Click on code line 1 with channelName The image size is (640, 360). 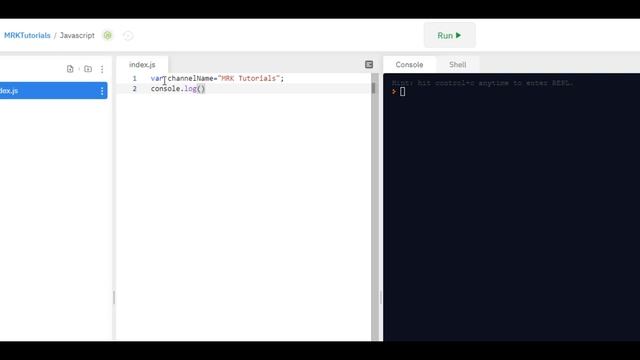[x=217, y=78]
